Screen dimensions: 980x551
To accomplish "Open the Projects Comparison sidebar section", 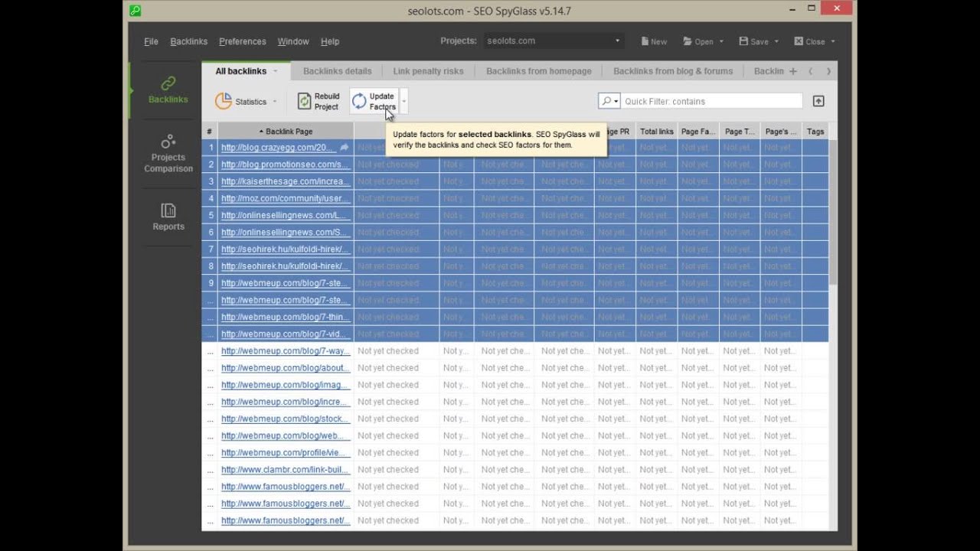I will 168,154.
